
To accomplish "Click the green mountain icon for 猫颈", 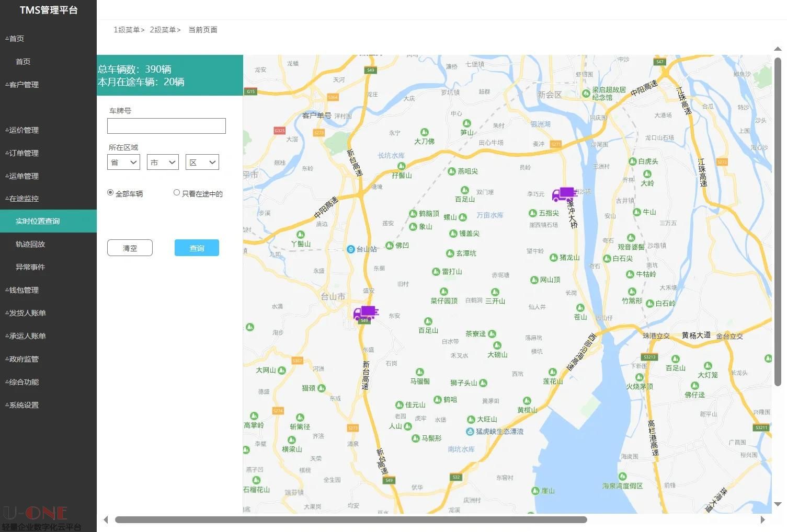I will (x=322, y=388).
